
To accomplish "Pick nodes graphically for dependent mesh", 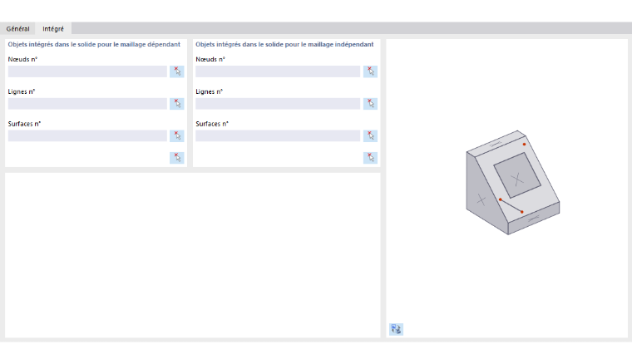I will pos(177,71).
